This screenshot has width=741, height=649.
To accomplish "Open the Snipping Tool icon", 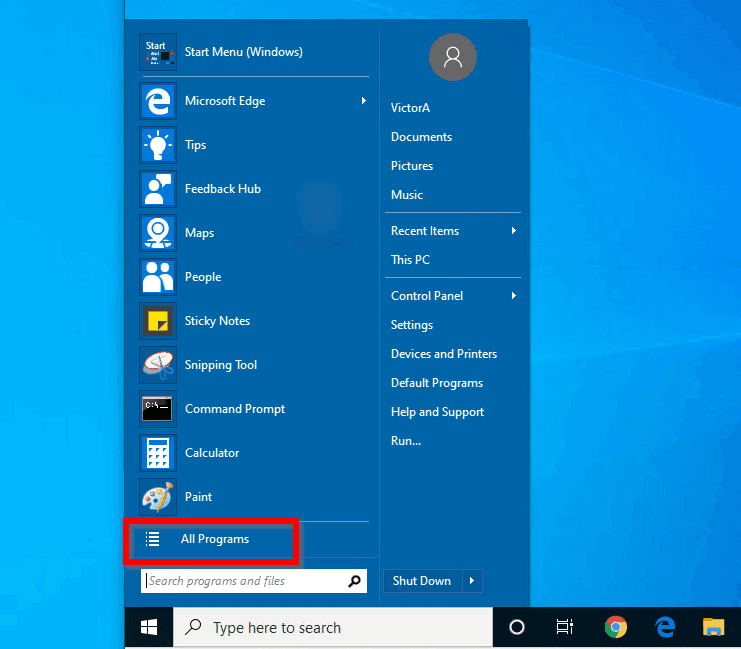I will coord(158,365).
